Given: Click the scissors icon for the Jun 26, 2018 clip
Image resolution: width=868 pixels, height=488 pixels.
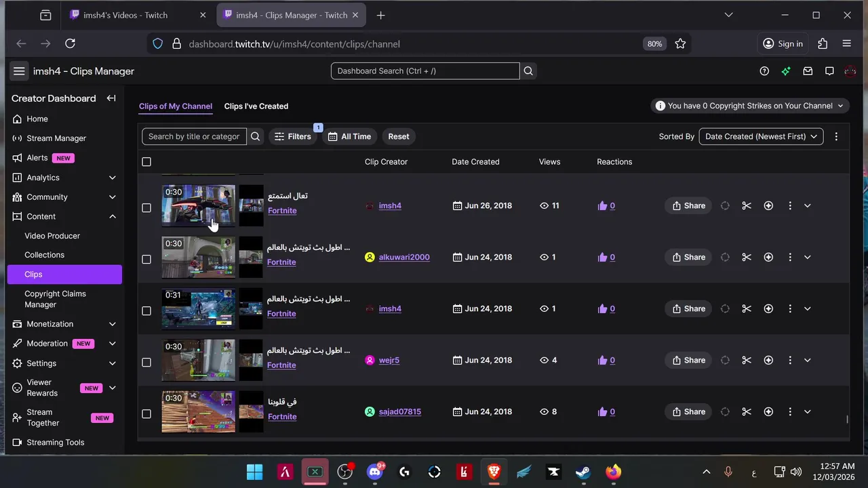Looking at the screenshot, I should 747,205.
